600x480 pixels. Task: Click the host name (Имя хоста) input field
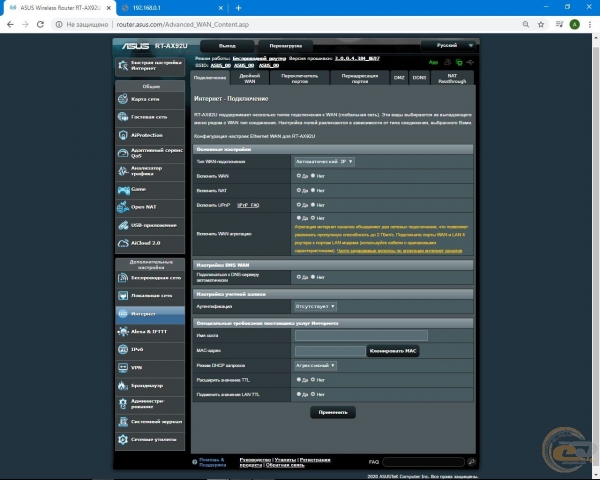click(x=361, y=336)
